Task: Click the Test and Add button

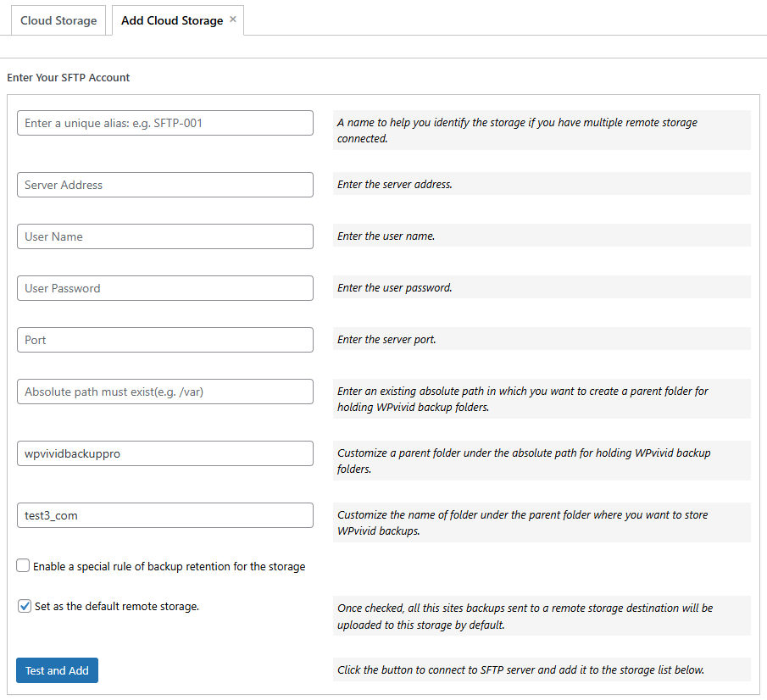Action: pos(57,669)
